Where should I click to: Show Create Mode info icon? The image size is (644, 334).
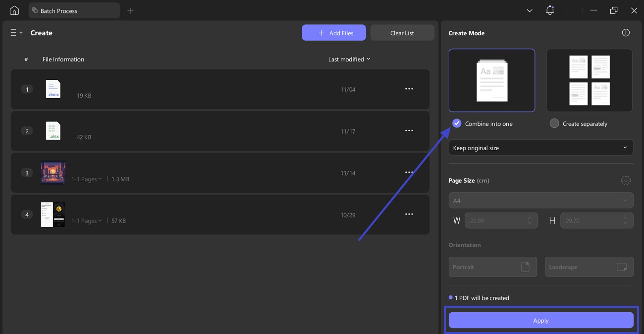[626, 33]
